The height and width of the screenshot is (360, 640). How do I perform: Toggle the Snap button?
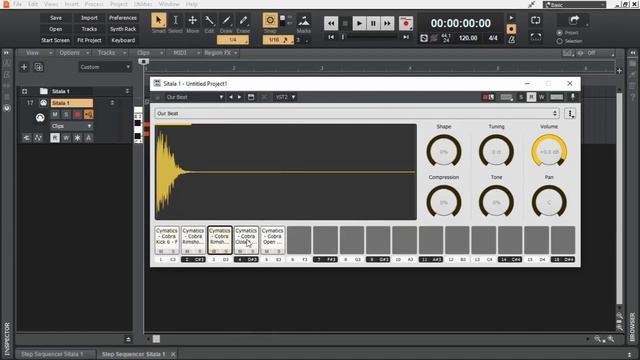pyautogui.click(x=270, y=20)
